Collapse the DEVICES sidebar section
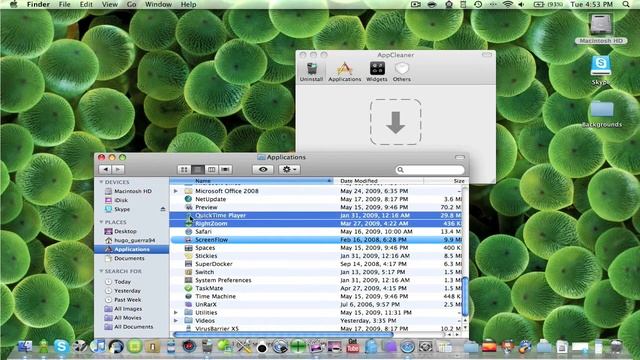 pyautogui.click(x=101, y=182)
